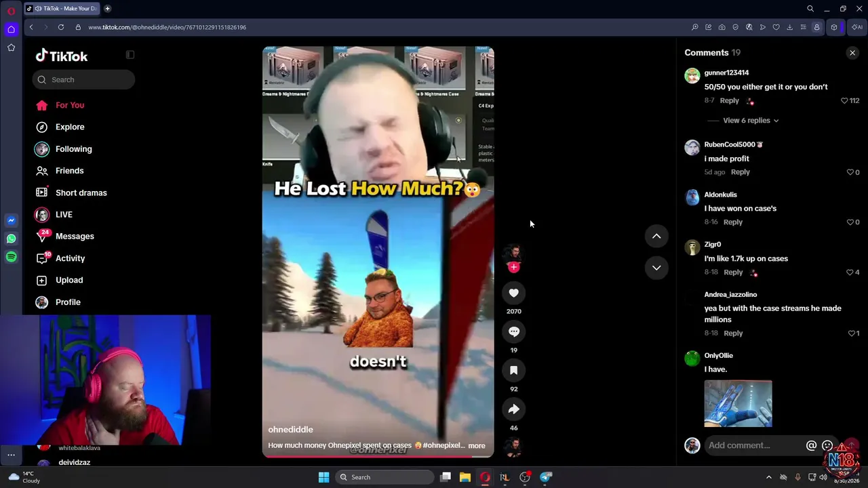
Task: Share the video using the arrow icon
Action: (x=513, y=409)
